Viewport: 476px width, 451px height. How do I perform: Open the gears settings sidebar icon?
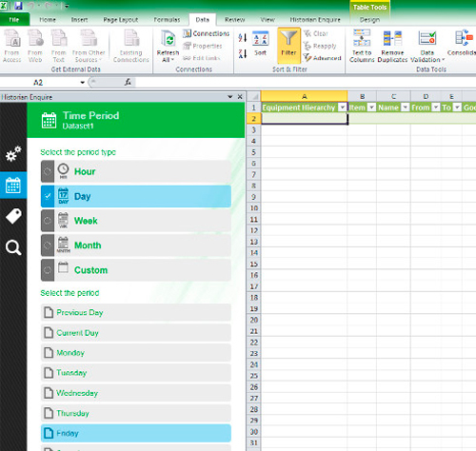click(x=13, y=154)
